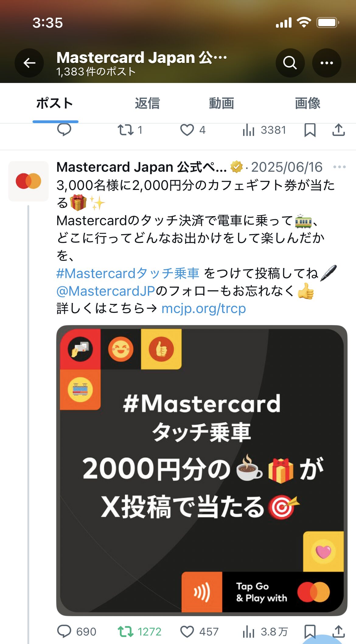Open the 画像 tab
356x644 pixels.
click(308, 103)
